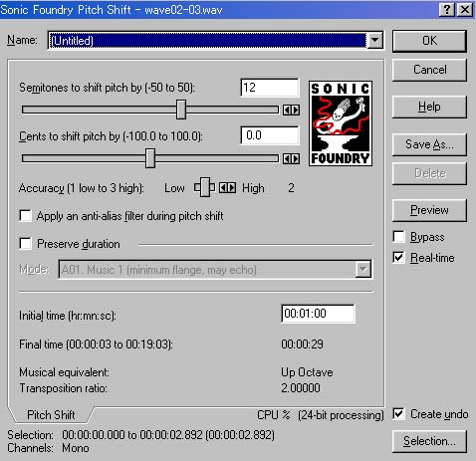Expand the Mode dropdown list
Image resolution: width=476 pixels, height=461 pixels.
(363, 269)
